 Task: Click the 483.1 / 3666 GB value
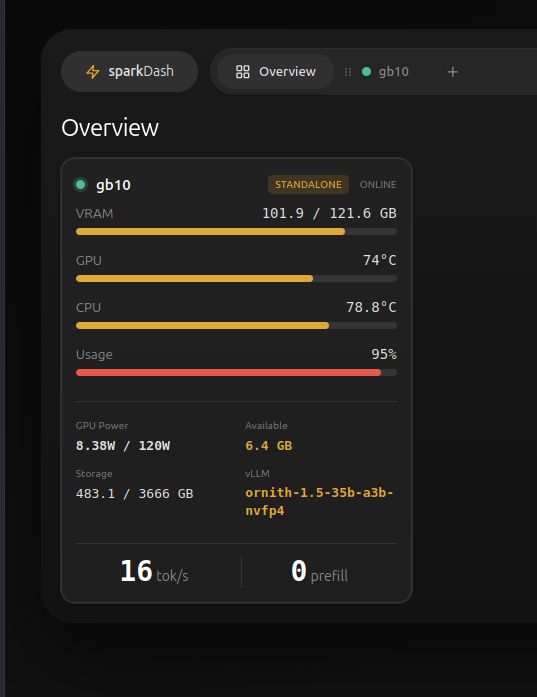click(x=134, y=493)
